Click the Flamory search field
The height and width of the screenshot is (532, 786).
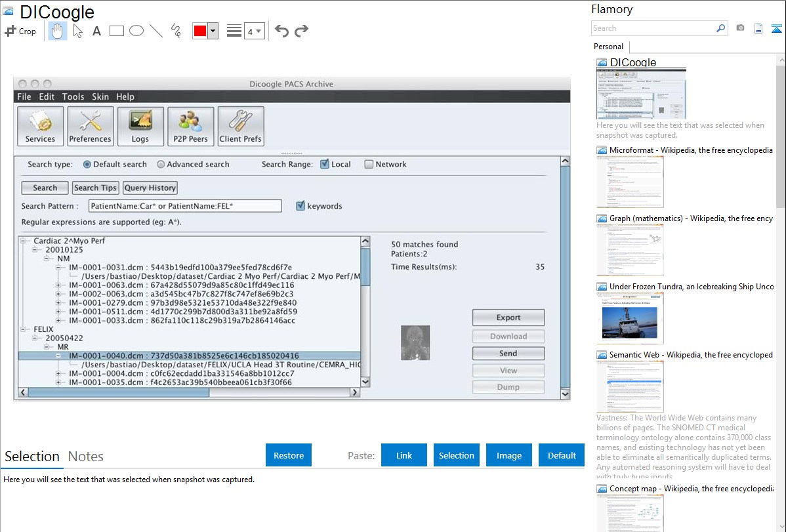click(x=653, y=28)
